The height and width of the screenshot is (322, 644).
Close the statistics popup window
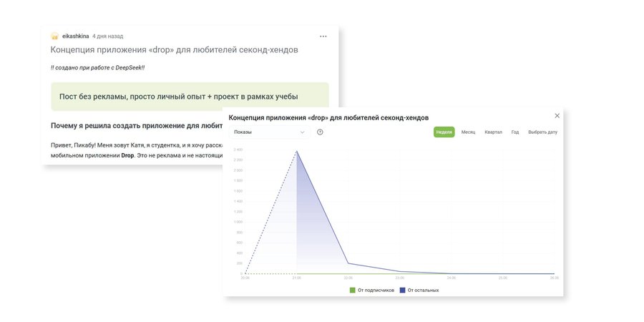[x=557, y=116]
